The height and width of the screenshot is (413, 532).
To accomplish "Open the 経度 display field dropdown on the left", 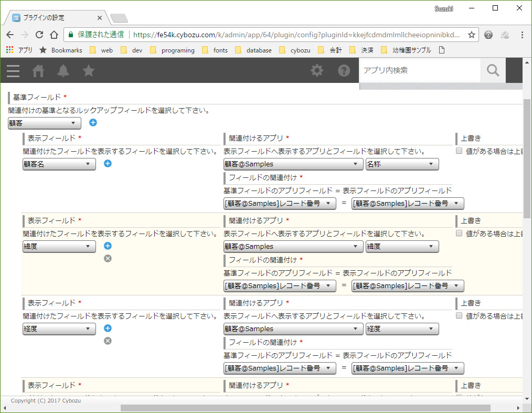I will point(59,329).
